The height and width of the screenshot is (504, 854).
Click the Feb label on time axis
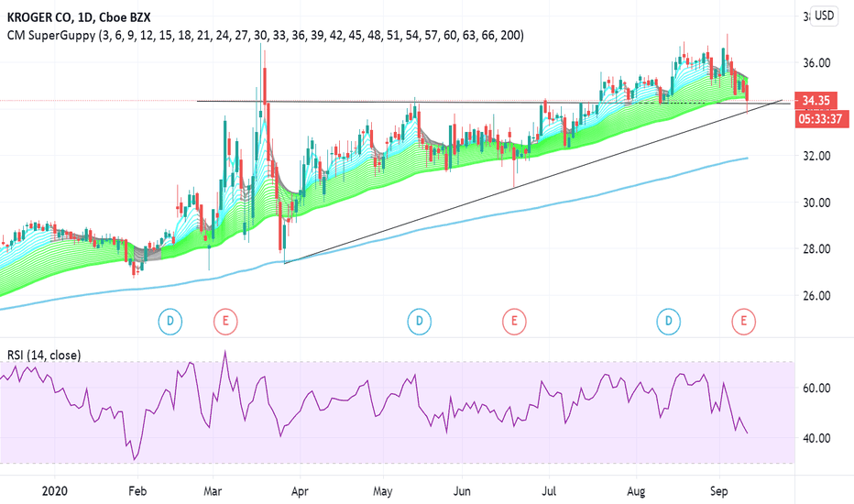tap(137, 491)
